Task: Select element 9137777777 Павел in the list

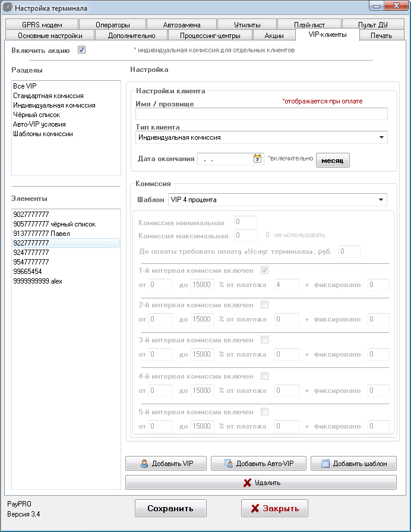Action: [x=41, y=234]
